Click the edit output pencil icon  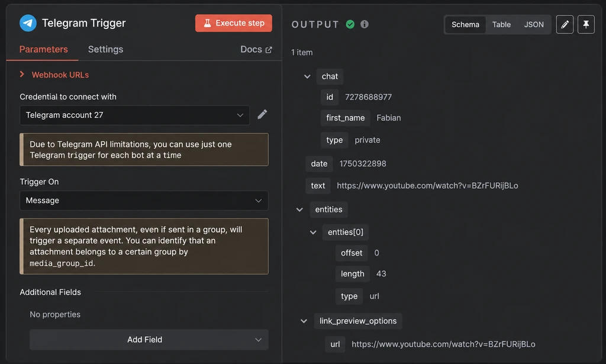565,24
